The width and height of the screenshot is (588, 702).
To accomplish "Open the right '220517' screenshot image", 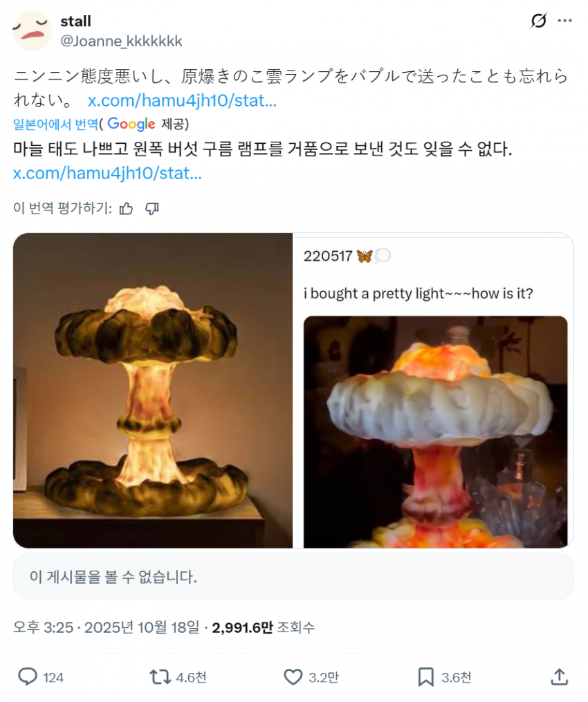I will [x=433, y=390].
